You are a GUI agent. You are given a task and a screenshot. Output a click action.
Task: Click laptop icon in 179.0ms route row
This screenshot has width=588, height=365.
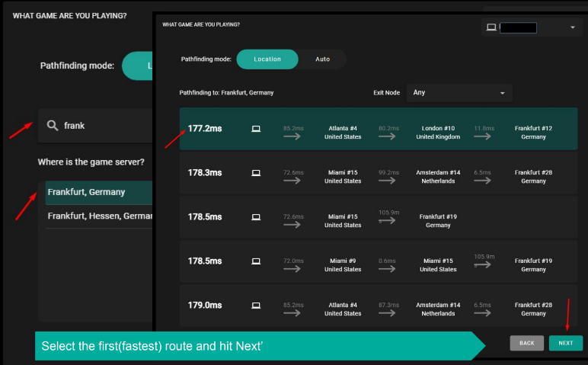click(x=256, y=306)
